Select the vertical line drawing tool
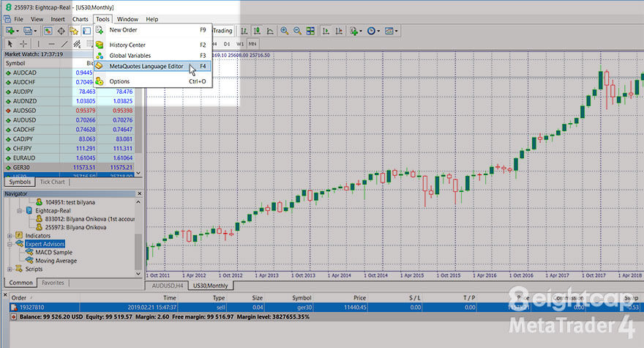 pos(38,44)
